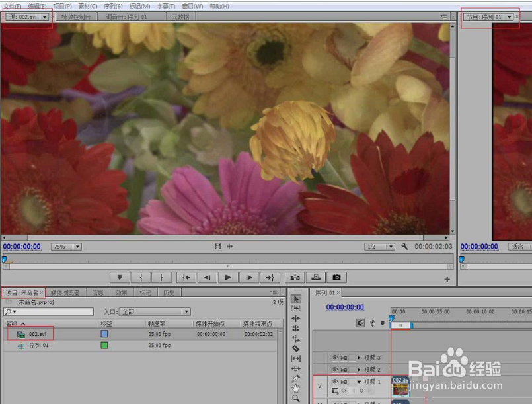The height and width of the screenshot is (404, 532).
Task: Toggle Snap magnet in timeline
Action: (x=360, y=323)
